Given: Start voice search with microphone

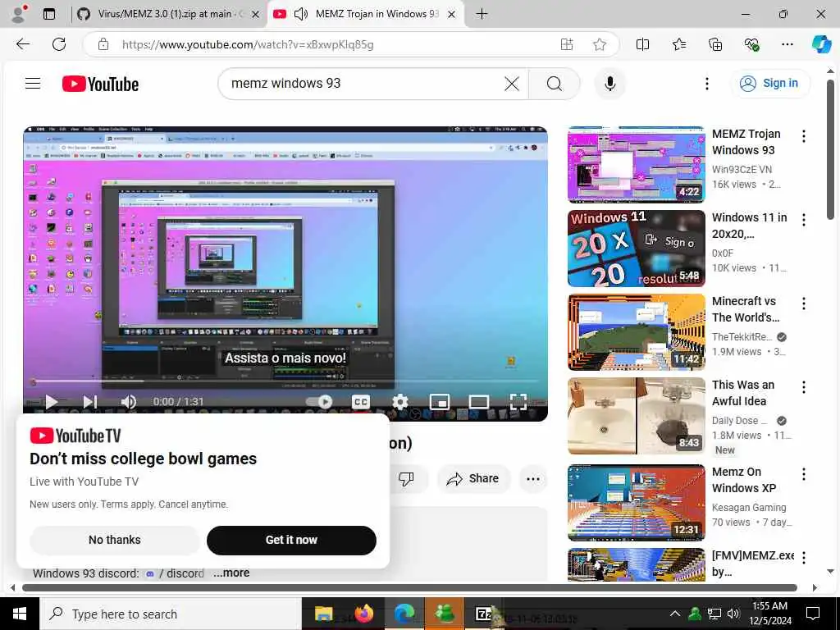Looking at the screenshot, I should click(609, 84).
